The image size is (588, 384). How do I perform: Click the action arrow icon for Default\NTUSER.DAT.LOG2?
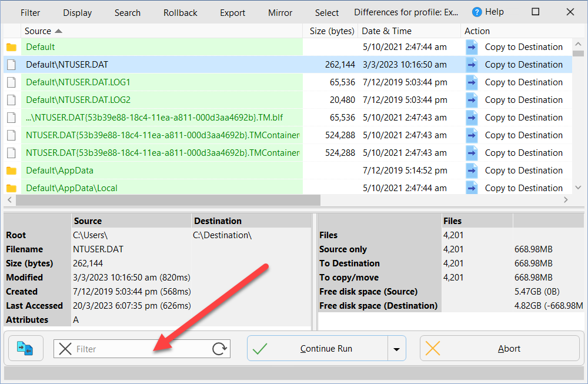pos(472,100)
